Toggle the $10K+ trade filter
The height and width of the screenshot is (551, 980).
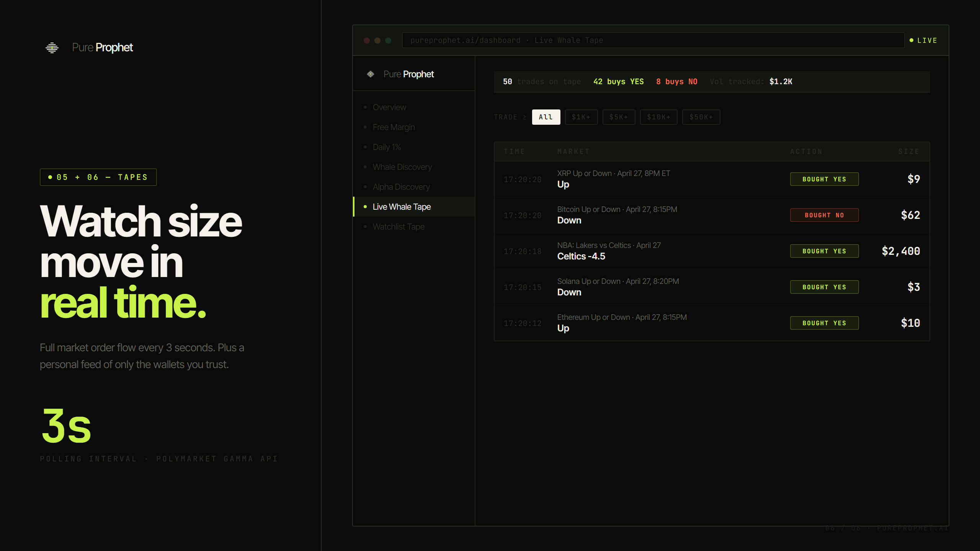click(658, 117)
